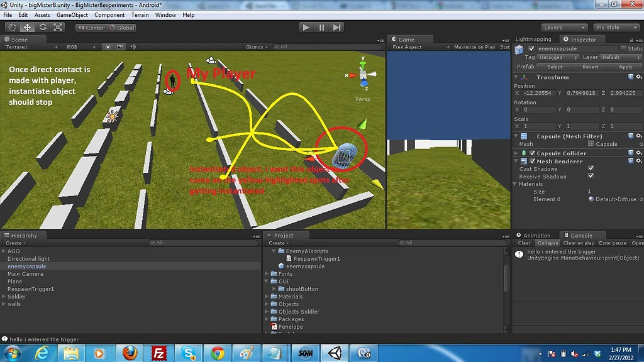The width and height of the screenshot is (644, 362).
Task: Disable the Capsule Collider component checkbox
Action: 532,152
